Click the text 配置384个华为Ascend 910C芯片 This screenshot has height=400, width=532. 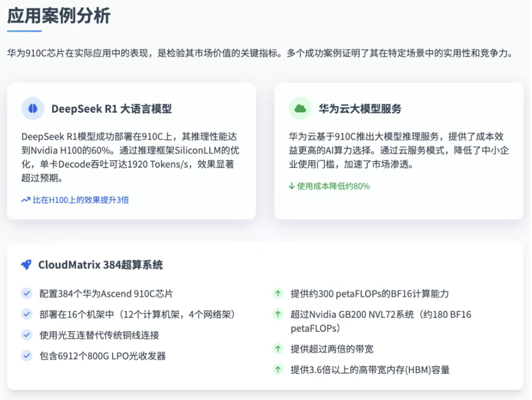point(106,294)
